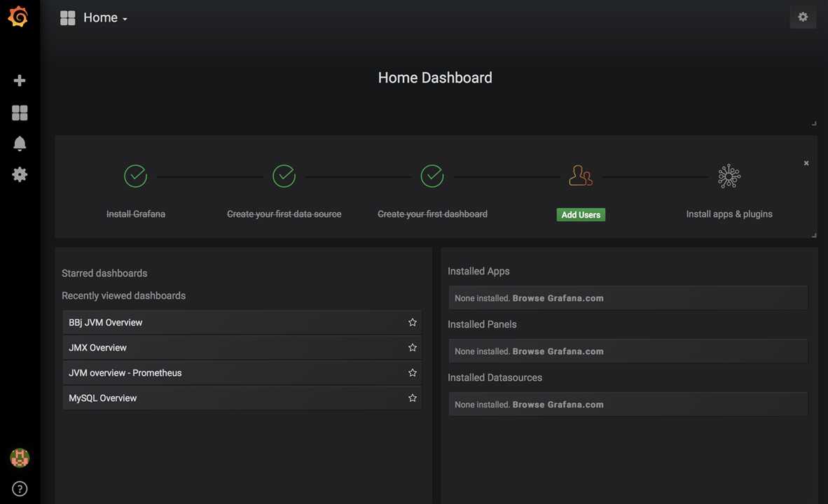
Task: Click the dashboard grid icon beside Home
Action: coord(67,18)
